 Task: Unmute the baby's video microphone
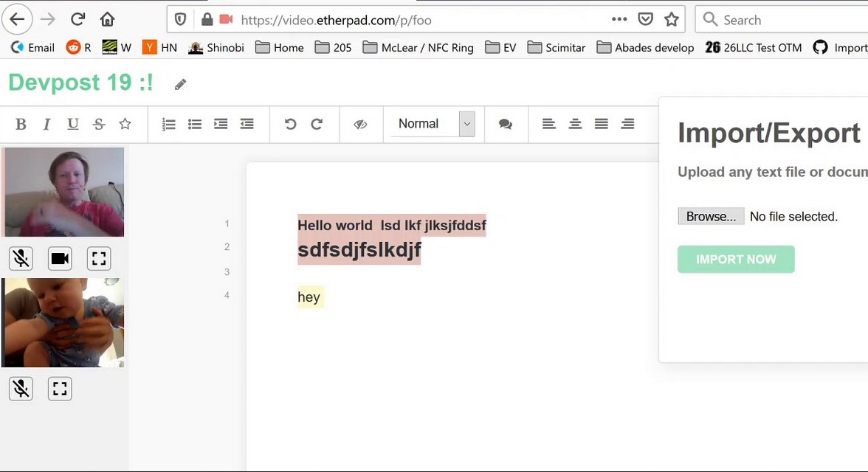click(x=21, y=389)
